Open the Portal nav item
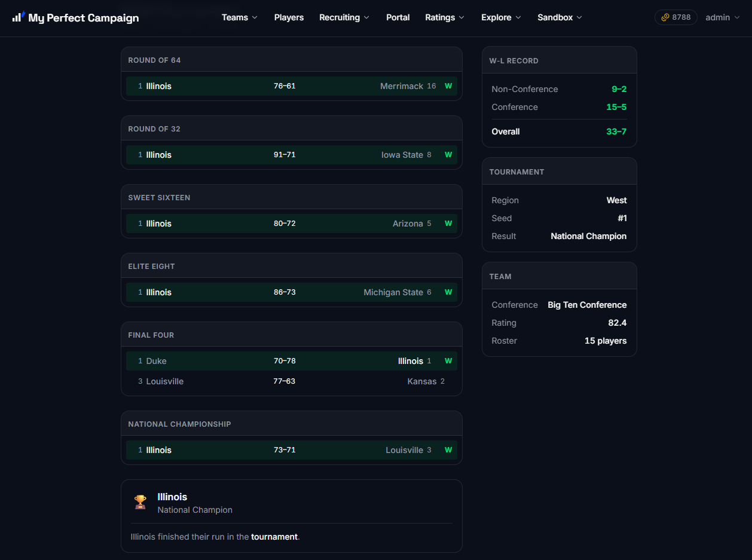Viewport: 752px width, 560px height. [x=398, y=17]
